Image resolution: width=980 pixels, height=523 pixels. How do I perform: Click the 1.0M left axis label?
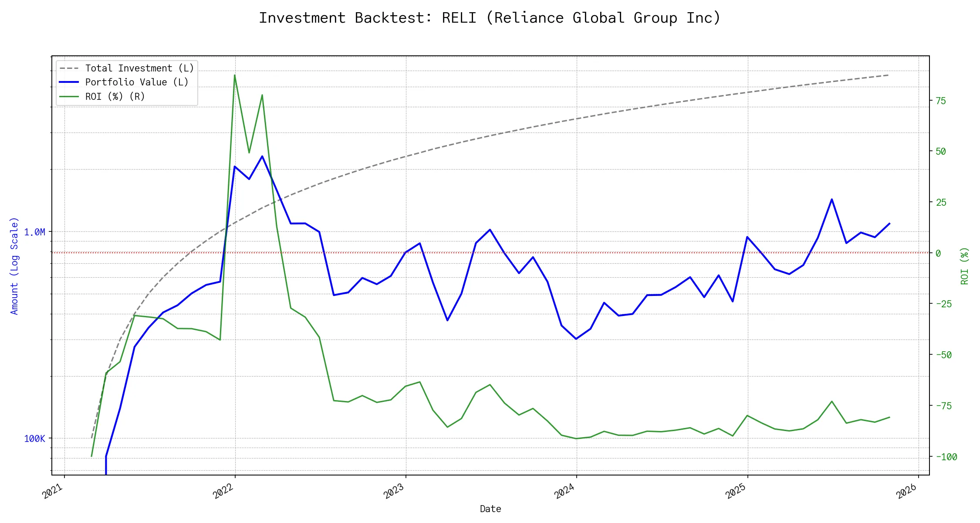pos(34,232)
